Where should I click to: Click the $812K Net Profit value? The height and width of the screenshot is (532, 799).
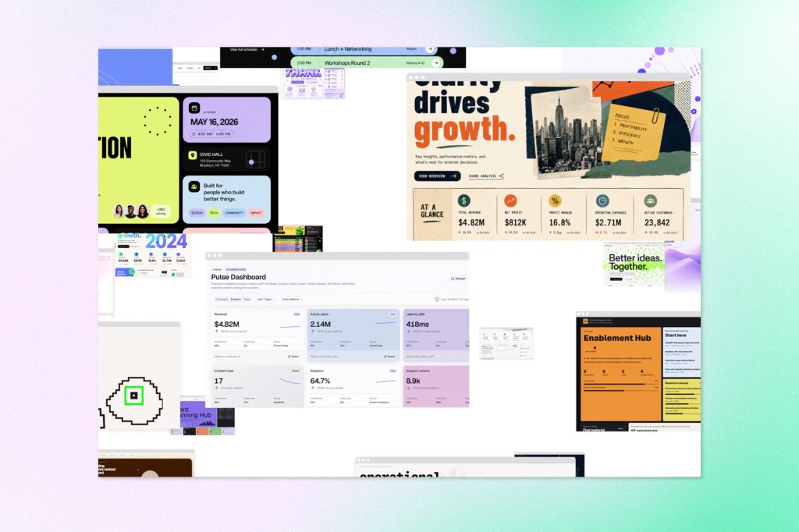516,222
